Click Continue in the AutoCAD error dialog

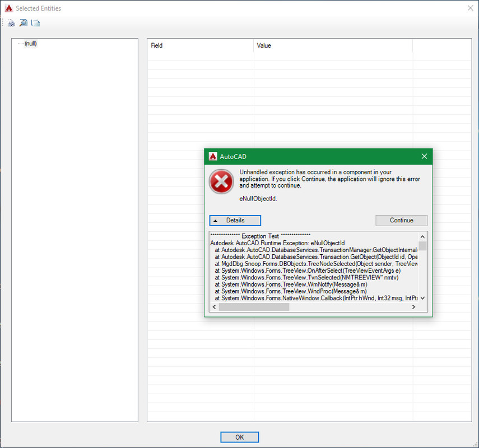click(401, 221)
